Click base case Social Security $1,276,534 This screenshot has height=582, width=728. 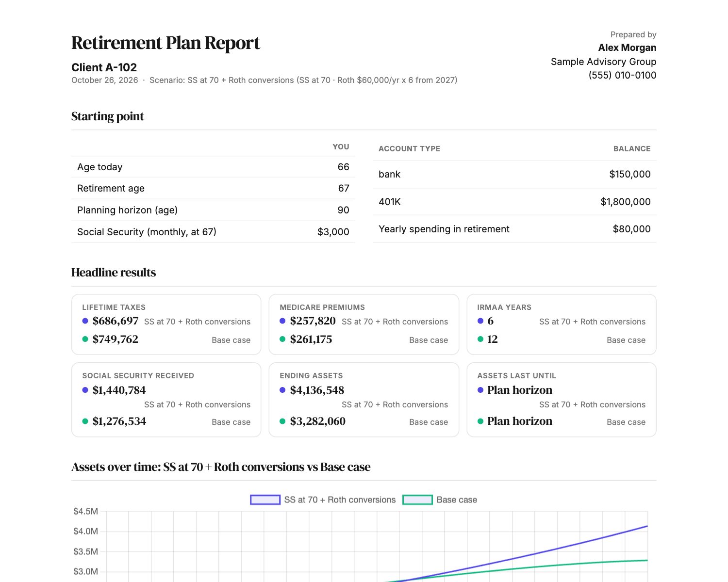[x=119, y=421]
